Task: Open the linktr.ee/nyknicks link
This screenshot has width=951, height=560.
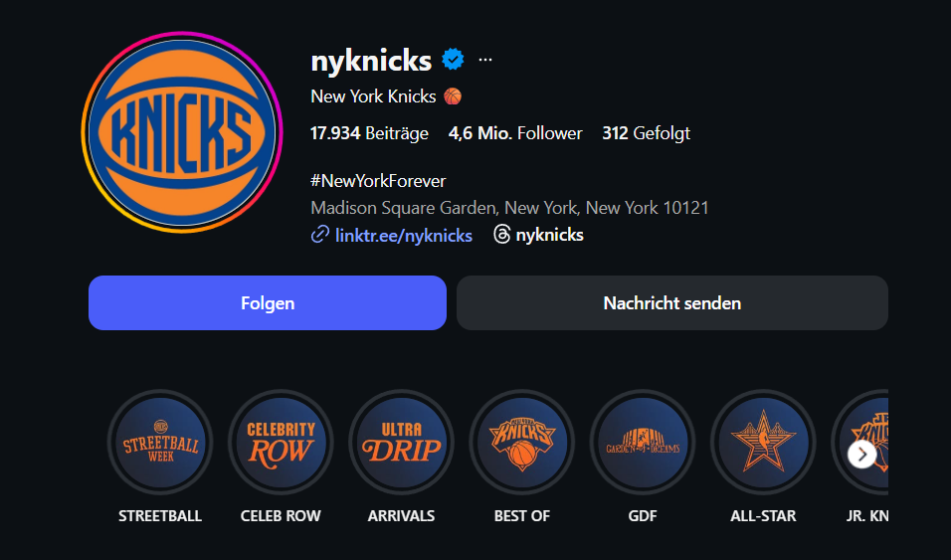Action: click(401, 235)
